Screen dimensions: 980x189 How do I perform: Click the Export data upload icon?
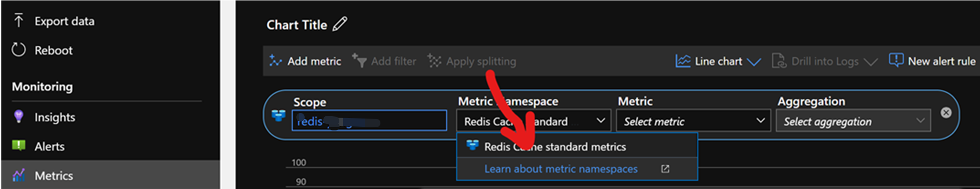tap(18, 21)
